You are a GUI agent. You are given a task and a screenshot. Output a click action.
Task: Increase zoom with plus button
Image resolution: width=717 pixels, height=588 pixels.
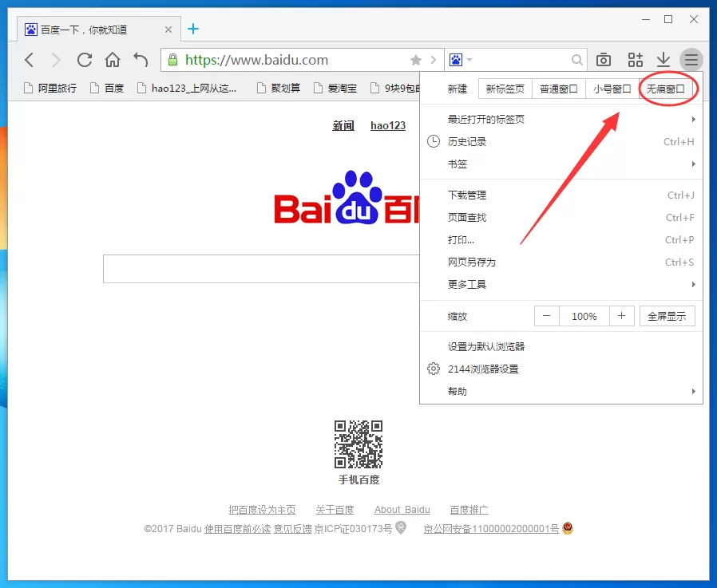(x=622, y=316)
